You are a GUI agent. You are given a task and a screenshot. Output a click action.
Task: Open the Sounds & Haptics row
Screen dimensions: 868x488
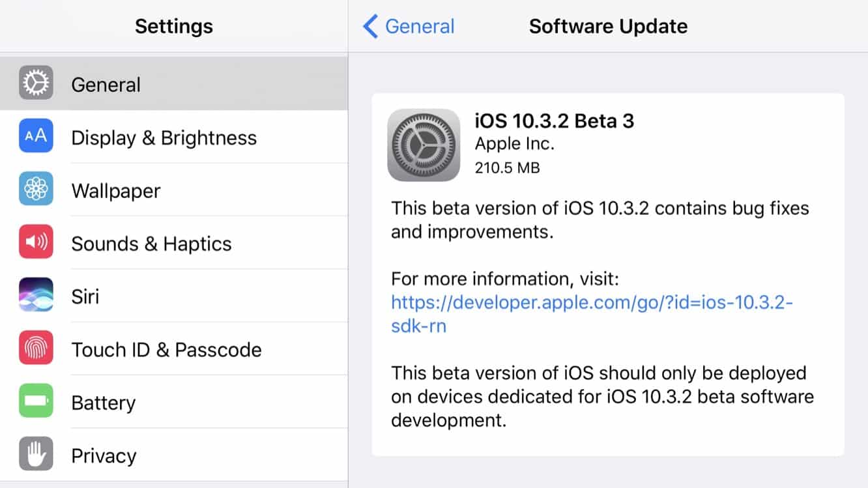[151, 244]
